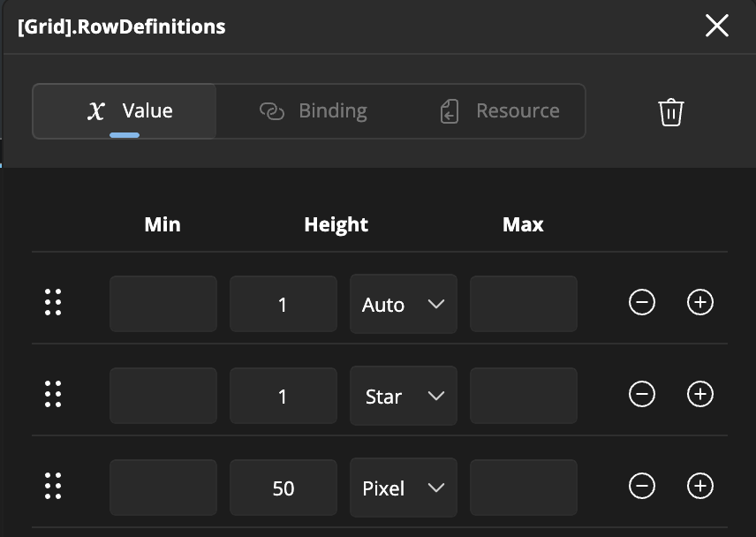This screenshot has width=756, height=537.
Task: Click the Max field of the Star row
Action: tap(523, 396)
